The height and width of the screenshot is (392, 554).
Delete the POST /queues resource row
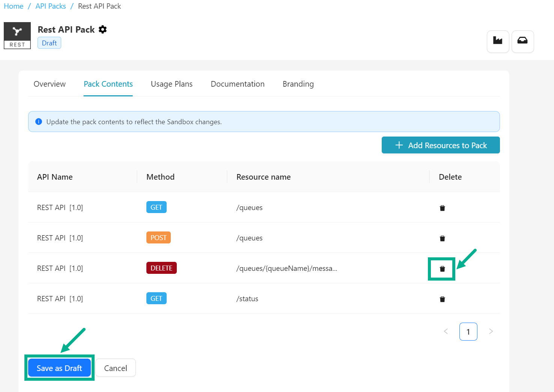(442, 239)
